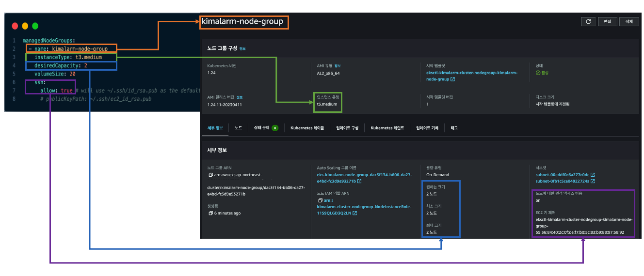This screenshot has height=276, width=644.
Task: Open the Kubernetes 레이블 tab
Action: 307,128
